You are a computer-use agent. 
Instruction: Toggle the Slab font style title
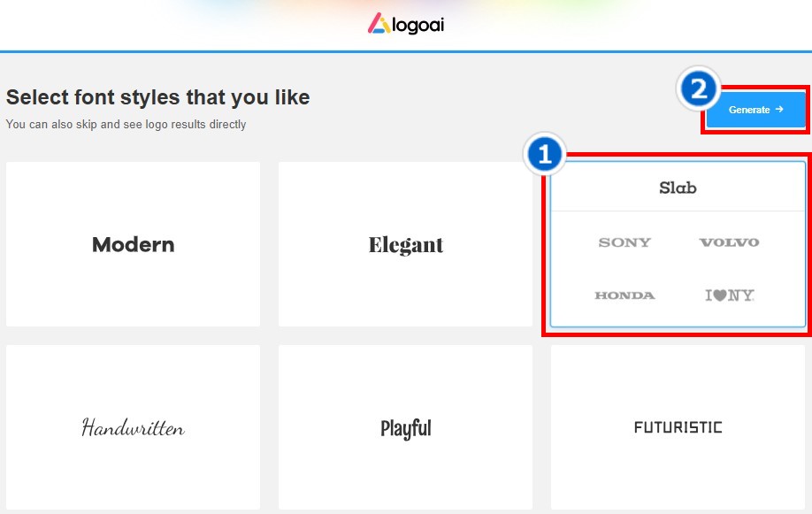tap(678, 188)
